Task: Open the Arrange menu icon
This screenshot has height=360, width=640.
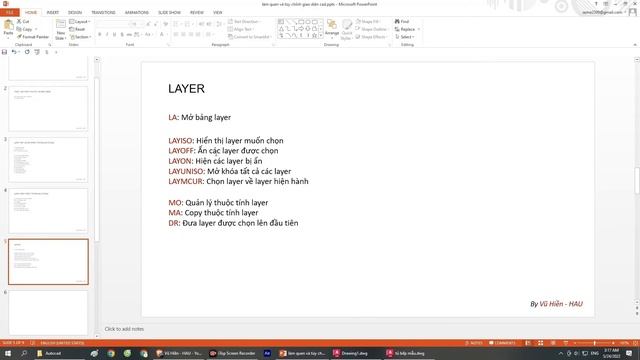Action: (x=332, y=28)
